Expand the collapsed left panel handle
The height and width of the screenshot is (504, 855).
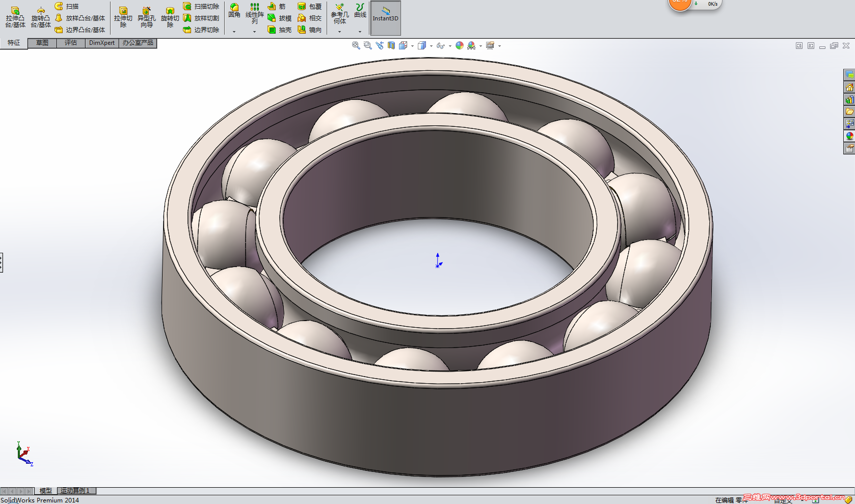tap(2, 263)
